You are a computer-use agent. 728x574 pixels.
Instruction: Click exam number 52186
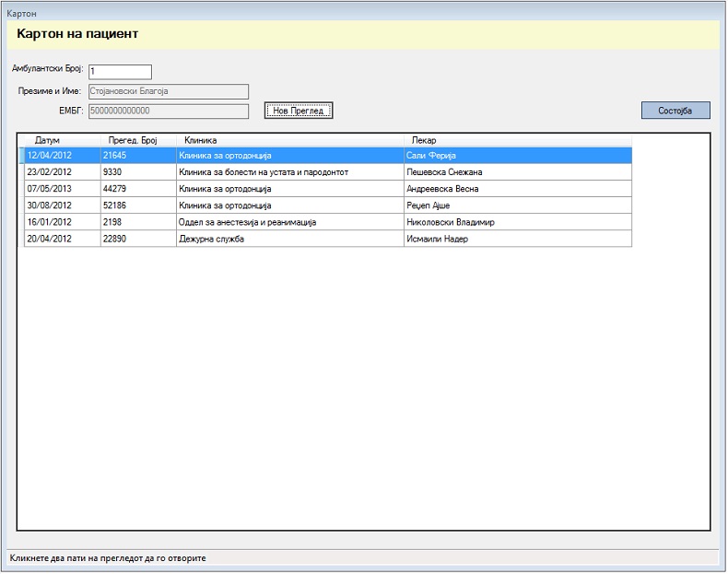(138, 205)
